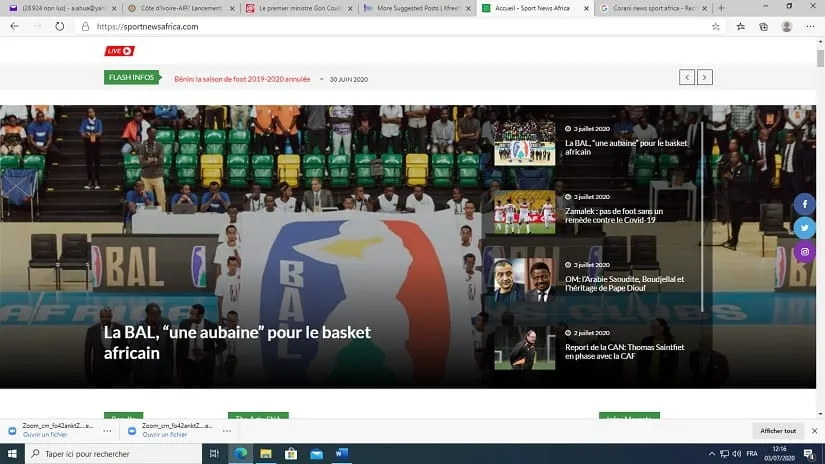Open Report de la CAN Saintfiet article

(625, 351)
